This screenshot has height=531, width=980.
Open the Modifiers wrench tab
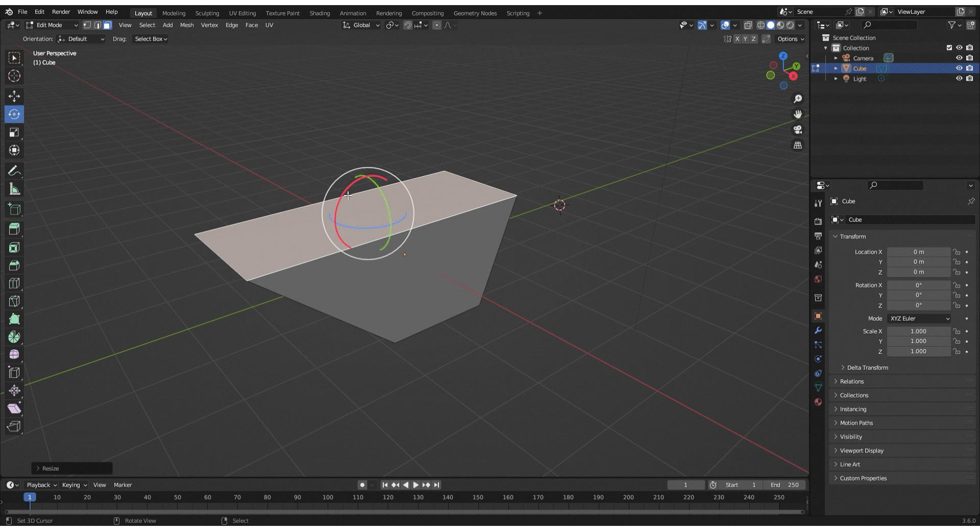tap(818, 330)
